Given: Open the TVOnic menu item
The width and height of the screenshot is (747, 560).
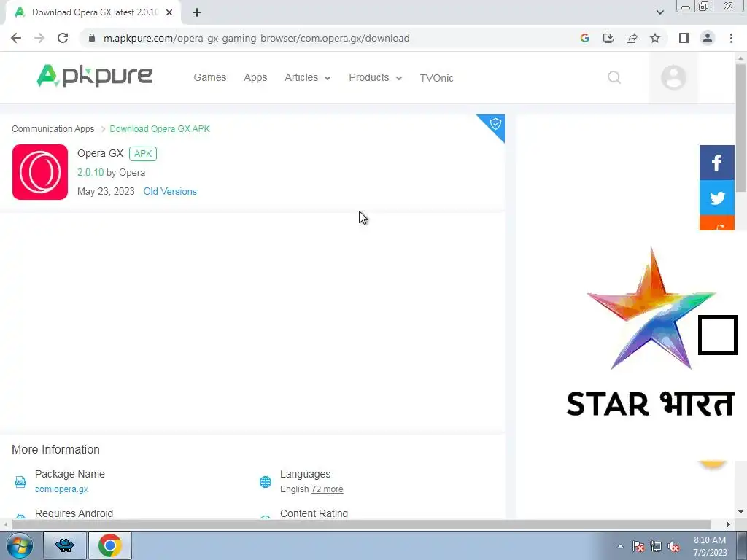Looking at the screenshot, I should coord(436,77).
